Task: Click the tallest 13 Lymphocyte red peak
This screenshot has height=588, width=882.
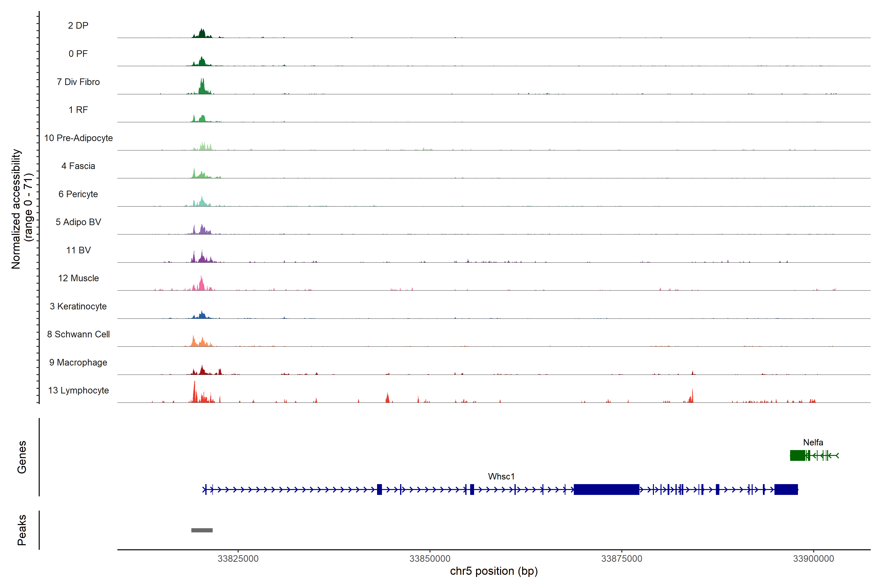Action: coord(194,393)
